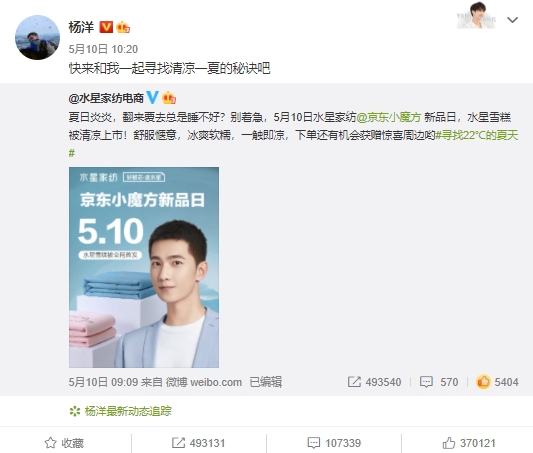This screenshot has height=453, width=533.
Task: Open Yang Yang's profile avatar
Action: pyautogui.click(x=37, y=37)
